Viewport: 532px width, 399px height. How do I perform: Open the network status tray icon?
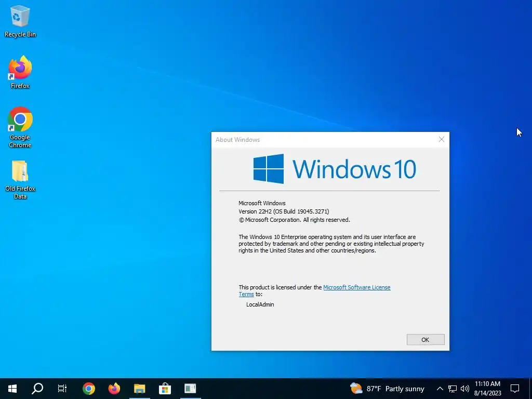click(453, 389)
